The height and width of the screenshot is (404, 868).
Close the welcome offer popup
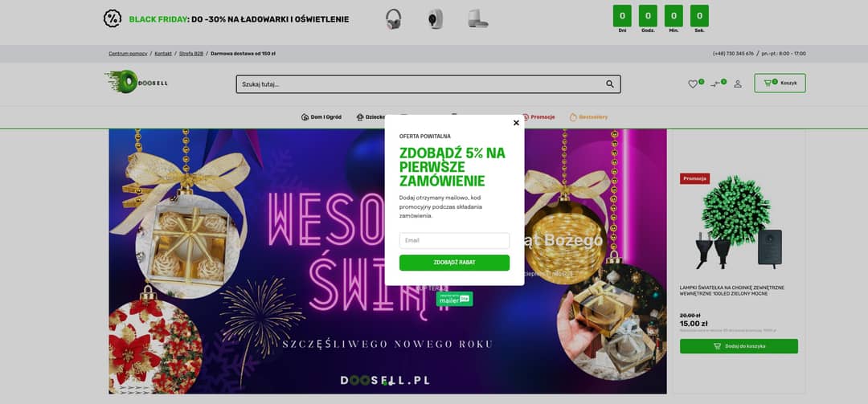coord(516,123)
